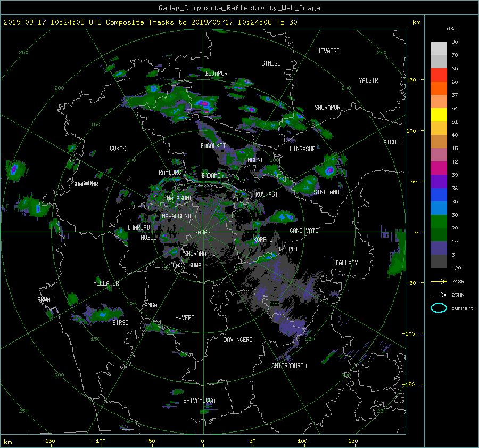Click the magenta storm core near Bijapur
Screen dimensions: 479x448
(204, 104)
